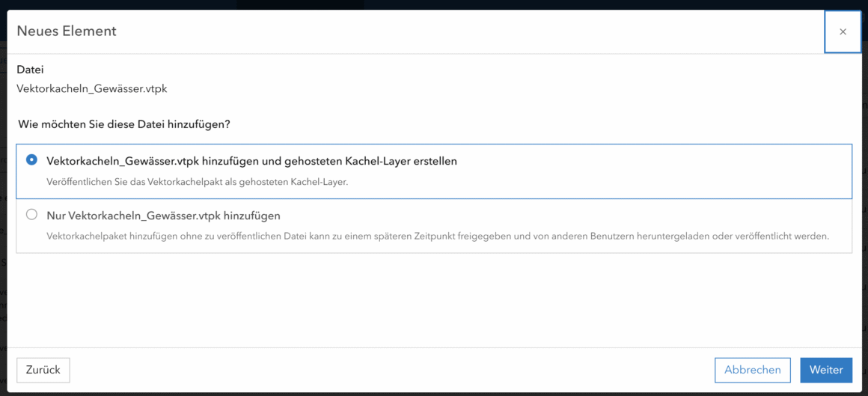Close the Neues Element dialog with X
Image resolution: width=868 pixels, height=396 pixels.
coord(843,31)
